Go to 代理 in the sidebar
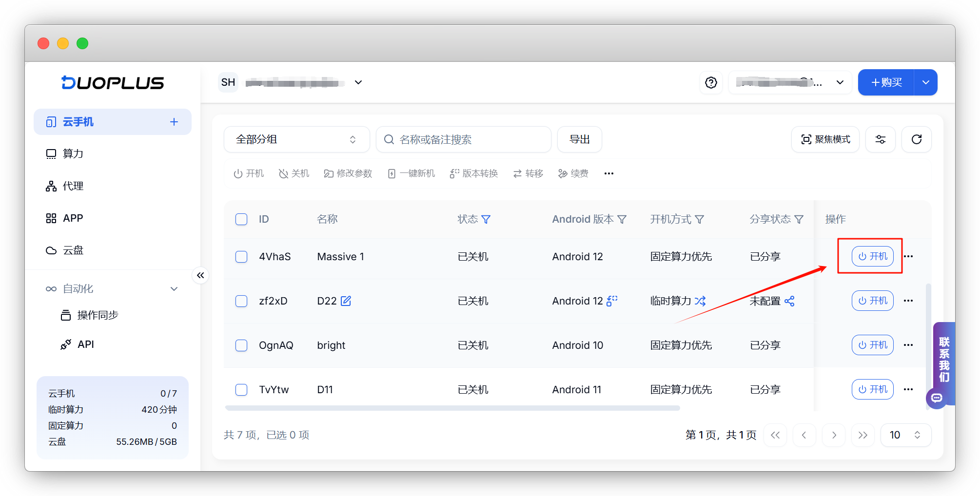The image size is (980, 496). click(x=73, y=186)
